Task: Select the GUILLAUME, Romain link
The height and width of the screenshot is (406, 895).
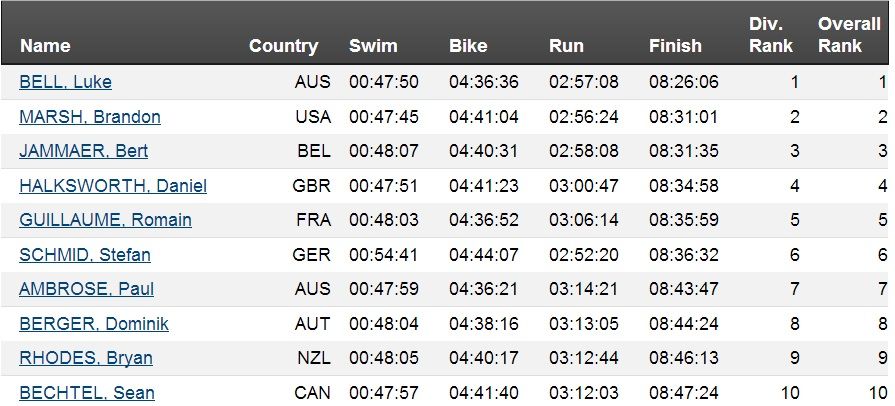Action: tap(105, 220)
